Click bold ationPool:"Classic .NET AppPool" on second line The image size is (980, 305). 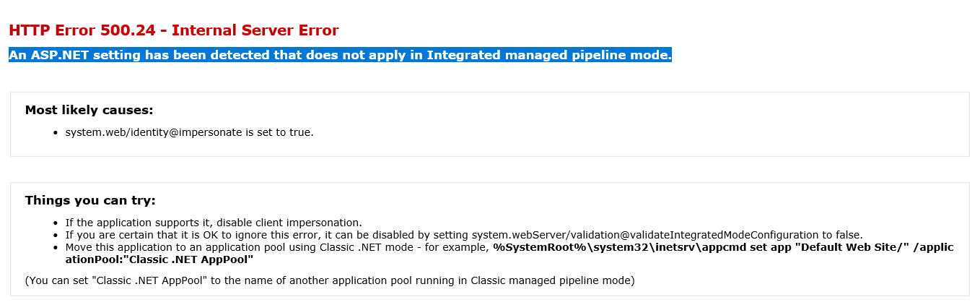[x=159, y=259]
